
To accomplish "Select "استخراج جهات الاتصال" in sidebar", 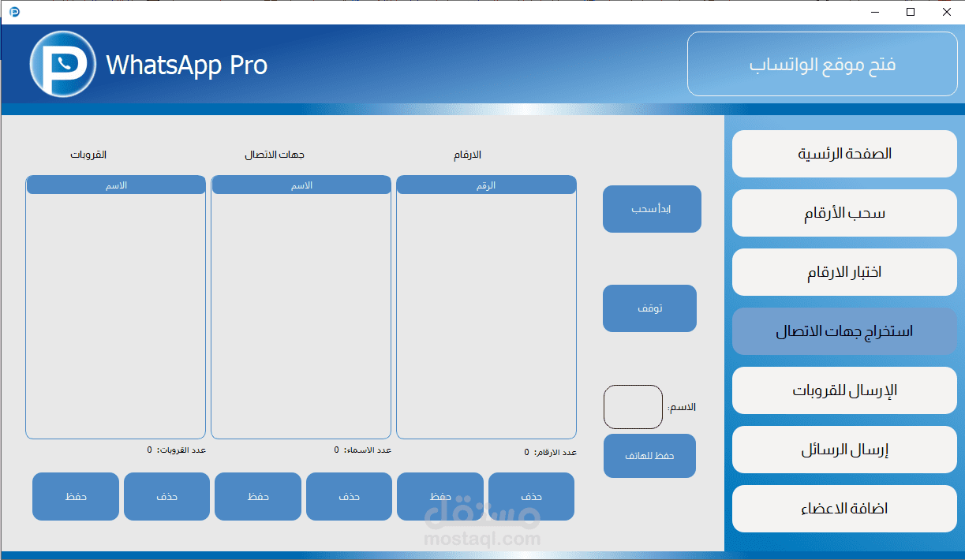I will click(844, 331).
